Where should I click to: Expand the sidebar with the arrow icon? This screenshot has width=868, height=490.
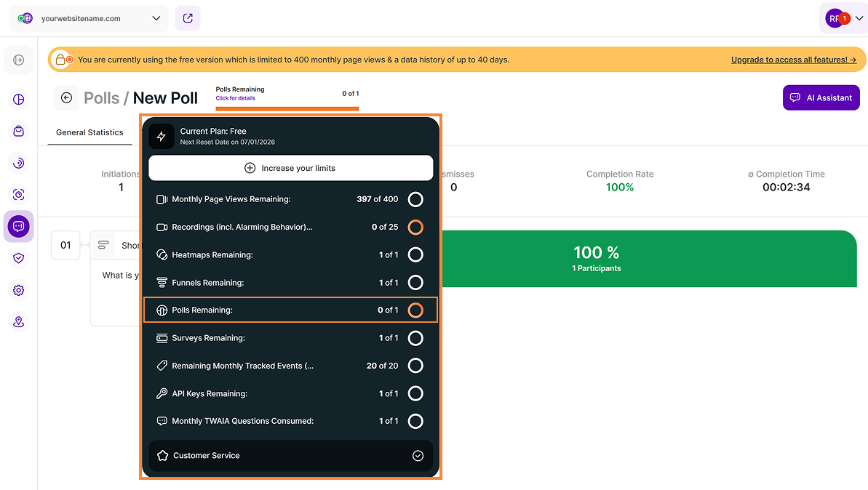[18, 60]
